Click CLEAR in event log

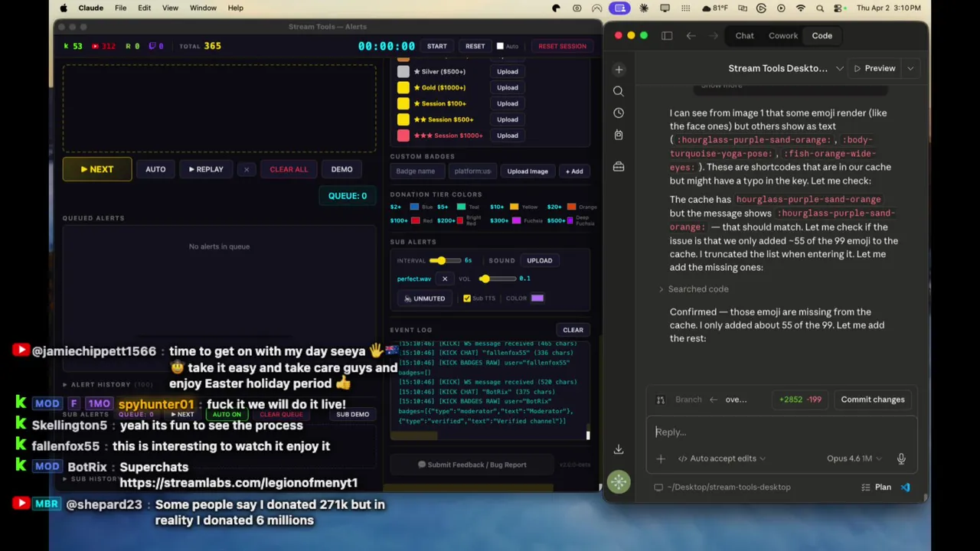(573, 330)
